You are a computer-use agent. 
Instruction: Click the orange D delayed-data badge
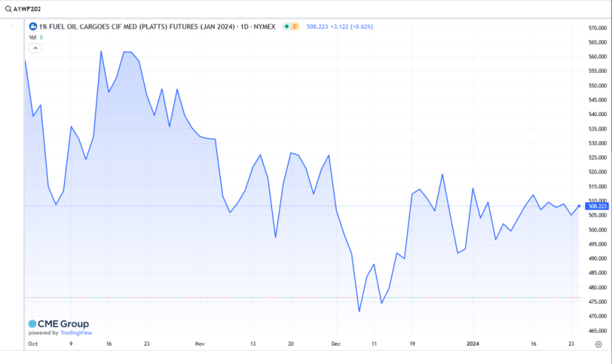[x=296, y=26]
